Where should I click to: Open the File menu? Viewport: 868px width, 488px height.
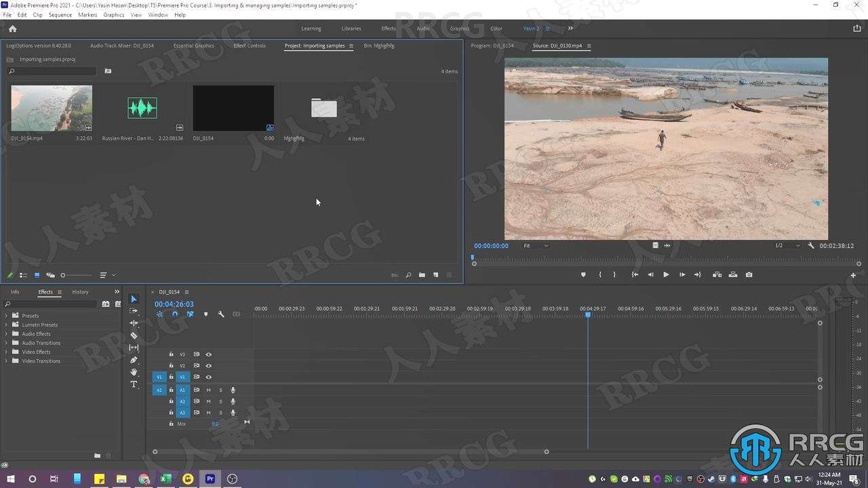7,14
